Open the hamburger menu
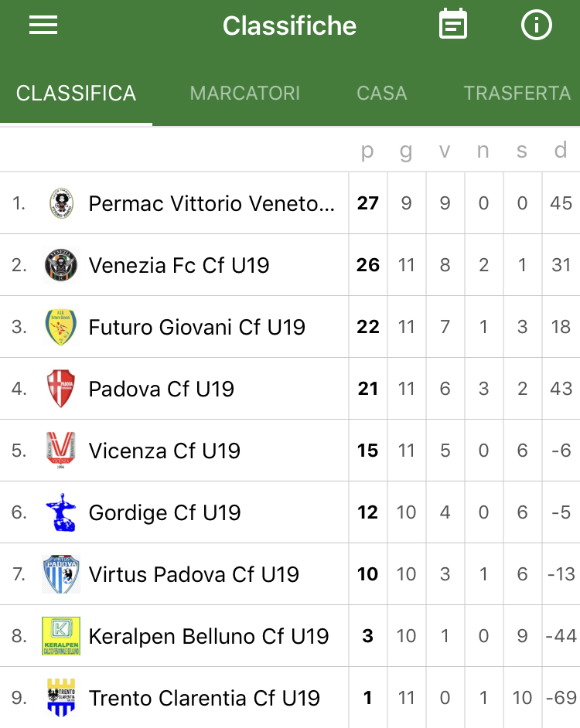 tap(43, 25)
